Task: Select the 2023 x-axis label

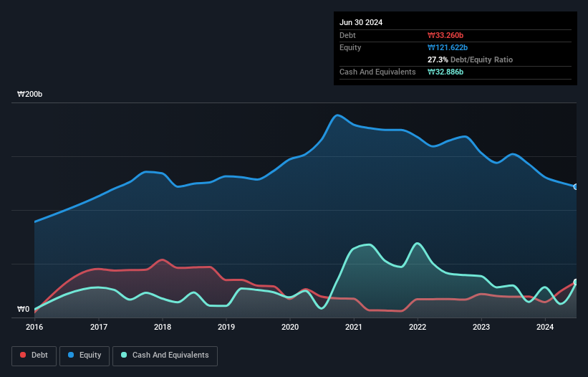Action: 481,327
